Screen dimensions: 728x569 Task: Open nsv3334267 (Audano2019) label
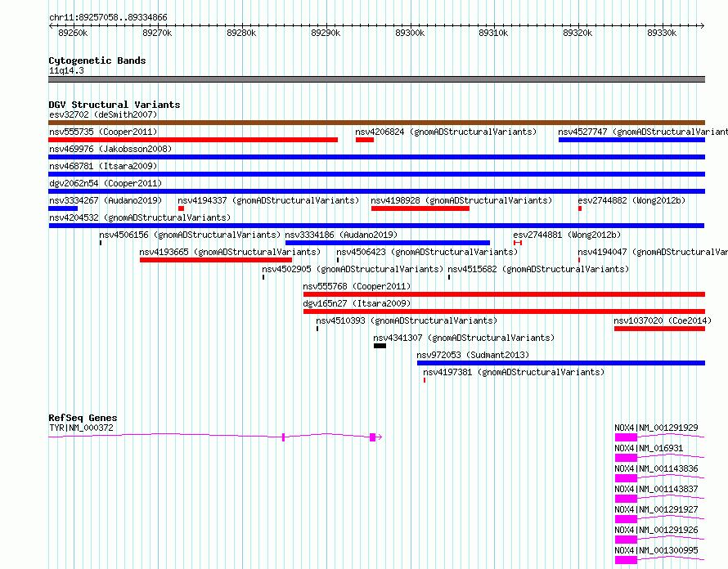pyautogui.click(x=106, y=200)
